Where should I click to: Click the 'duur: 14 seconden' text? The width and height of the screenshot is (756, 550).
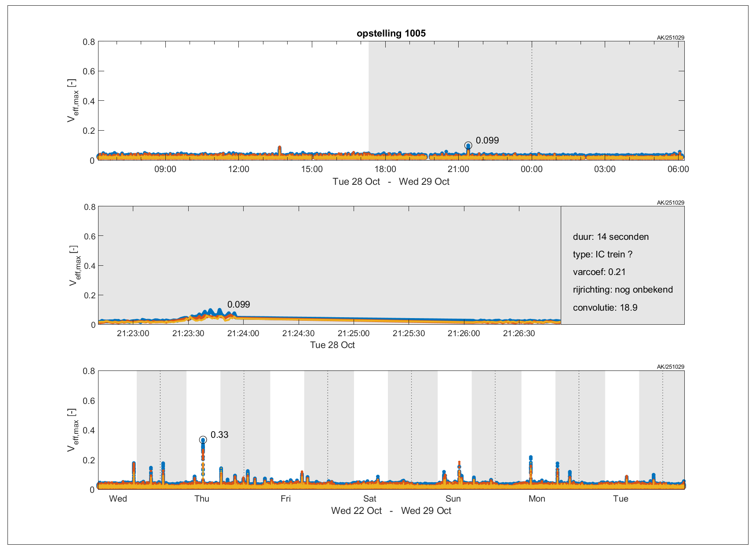610,237
